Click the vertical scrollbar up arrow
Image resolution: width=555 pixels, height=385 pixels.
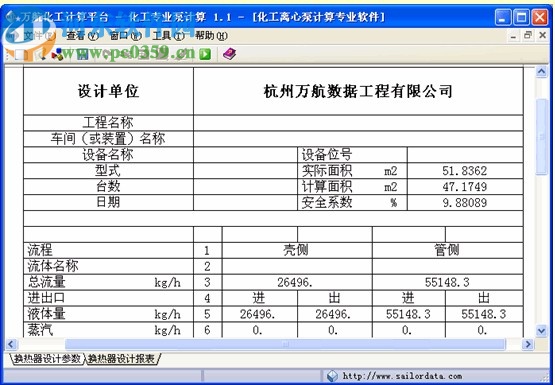[x=541, y=72]
